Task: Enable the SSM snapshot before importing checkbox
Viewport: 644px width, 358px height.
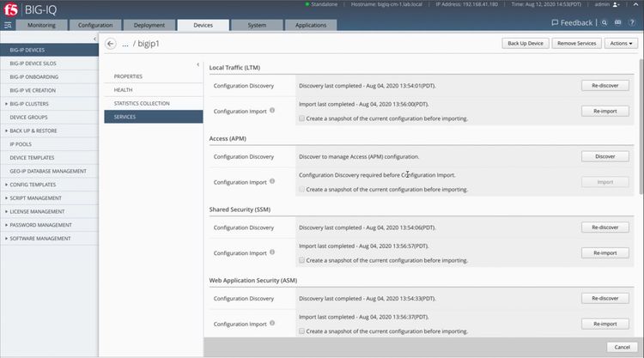Action: 302,260
